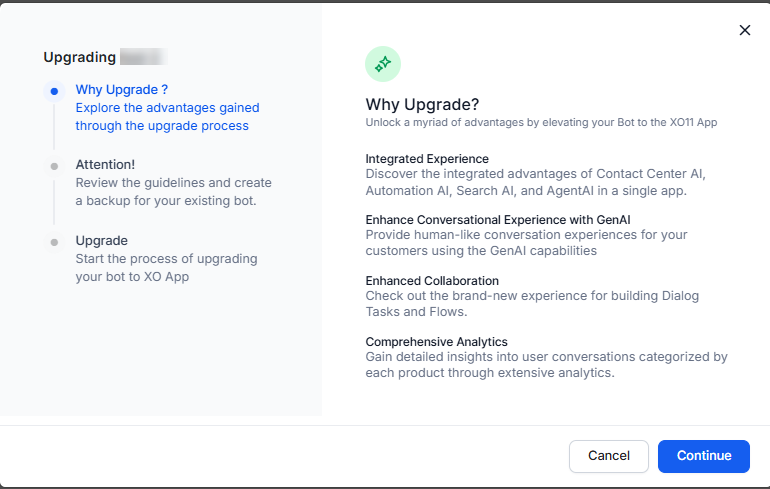The image size is (770, 489).
Task: Click "Enhance Conversational Experience with GenAI" heading
Action: 498,219
